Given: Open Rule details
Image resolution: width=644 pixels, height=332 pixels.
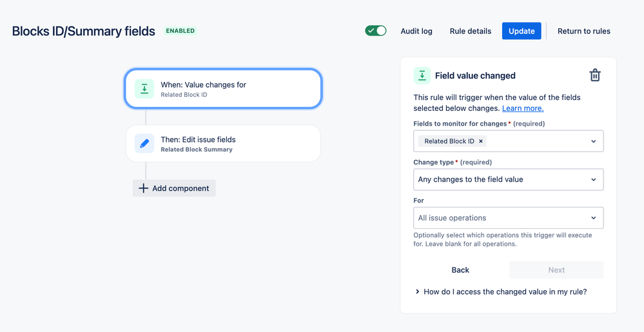Looking at the screenshot, I should 470,31.
